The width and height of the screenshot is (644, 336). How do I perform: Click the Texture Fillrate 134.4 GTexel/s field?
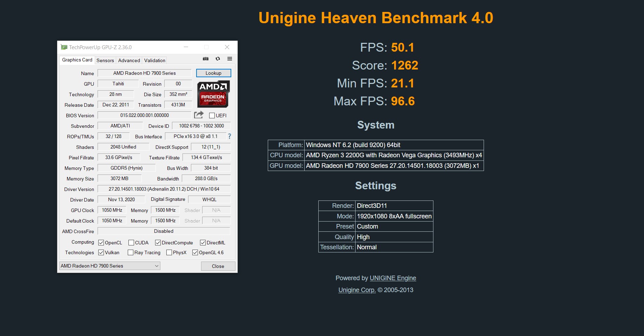click(207, 157)
